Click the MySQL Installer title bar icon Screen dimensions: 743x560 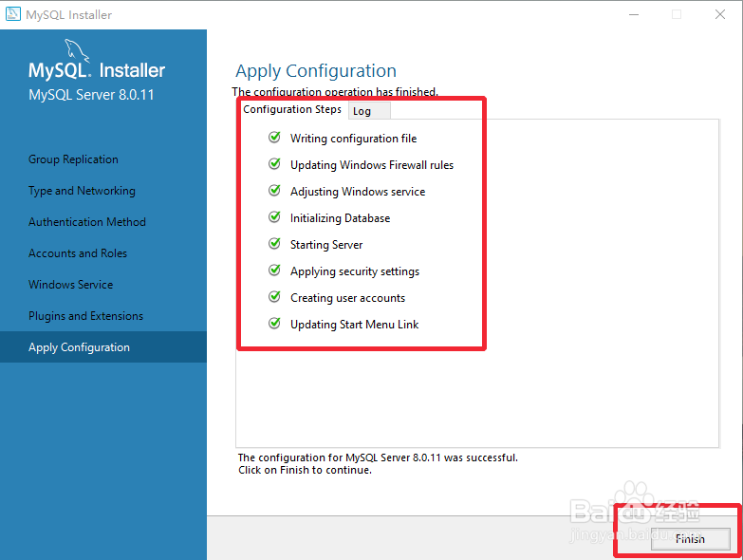tap(12, 14)
